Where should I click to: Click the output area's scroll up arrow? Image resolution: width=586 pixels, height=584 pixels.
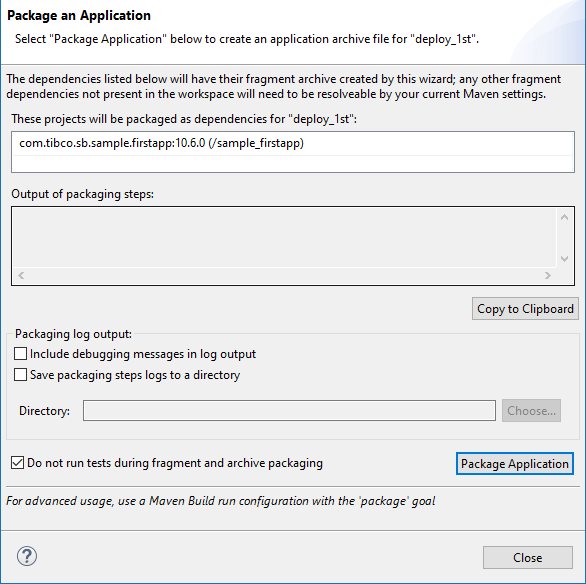[x=564, y=217]
